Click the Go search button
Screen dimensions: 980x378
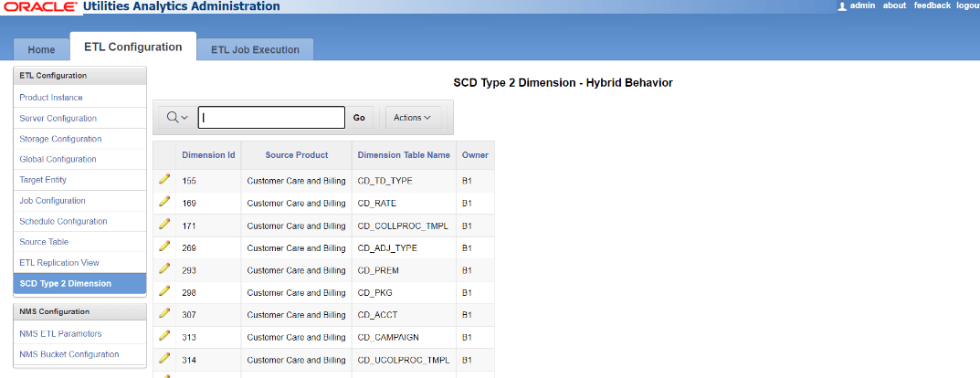[359, 118]
